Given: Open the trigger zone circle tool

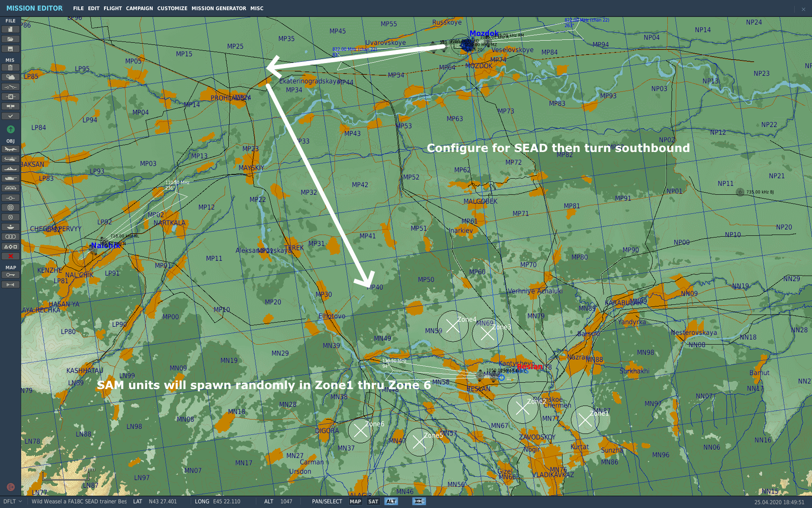Looking at the screenshot, I should coord(11,207).
